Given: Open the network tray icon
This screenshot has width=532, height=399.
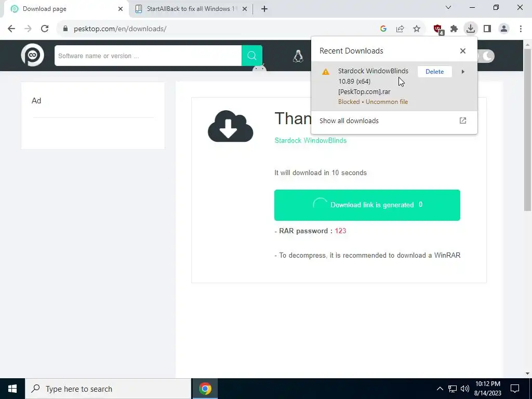Looking at the screenshot, I should pyautogui.click(x=453, y=389).
